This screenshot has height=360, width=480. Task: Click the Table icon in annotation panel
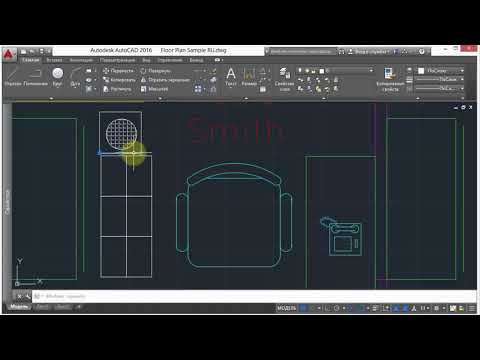263,89
